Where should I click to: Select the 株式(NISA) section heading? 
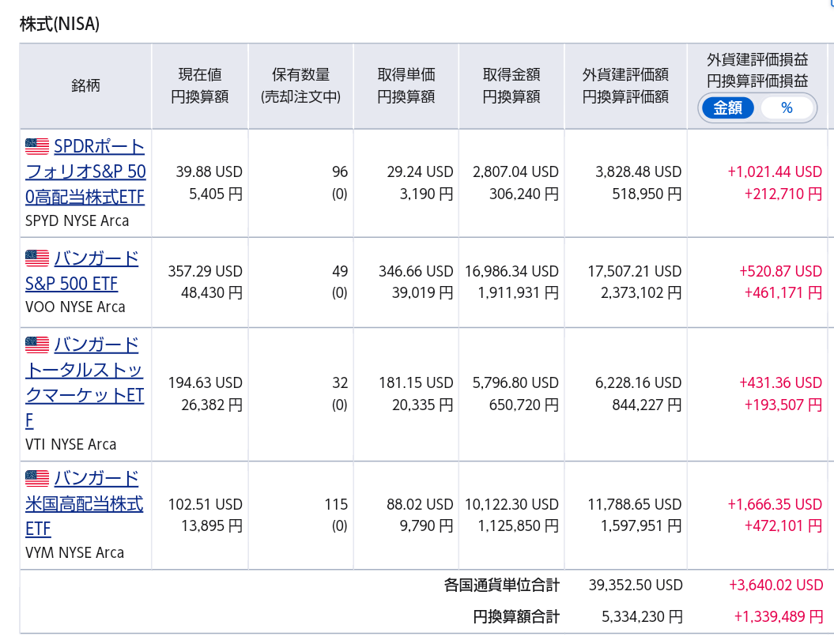click(x=59, y=24)
